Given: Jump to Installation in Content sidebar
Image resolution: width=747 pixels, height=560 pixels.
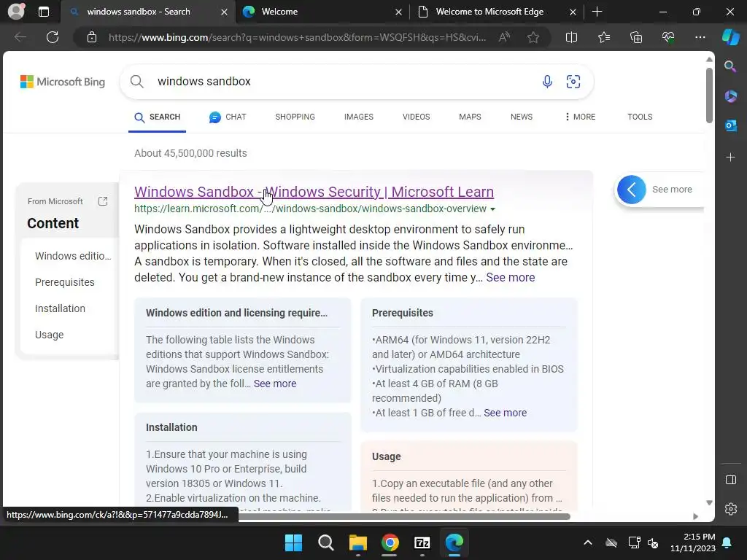Looking at the screenshot, I should (60, 308).
